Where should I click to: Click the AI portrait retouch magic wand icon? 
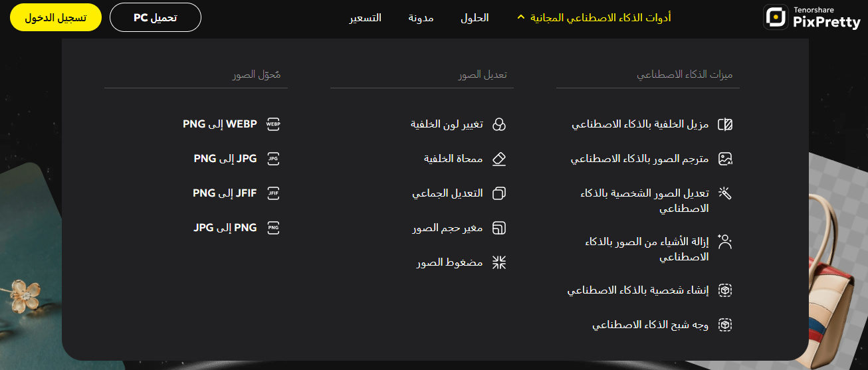click(725, 193)
